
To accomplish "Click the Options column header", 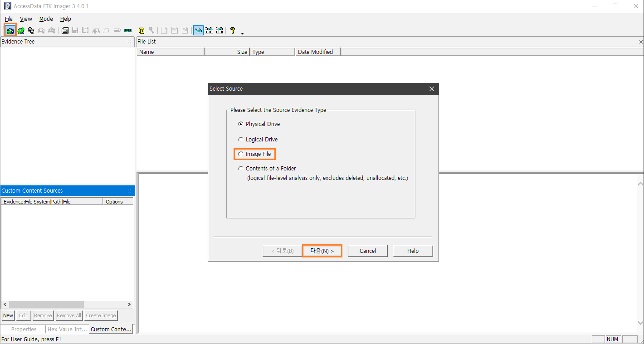I will pos(118,202).
